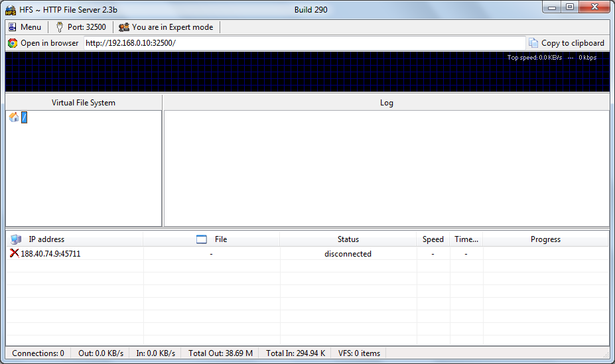Click 'Total Out: 38.69 M' status entry
The height and width of the screenshot is (364, 615).
(220, 353)
